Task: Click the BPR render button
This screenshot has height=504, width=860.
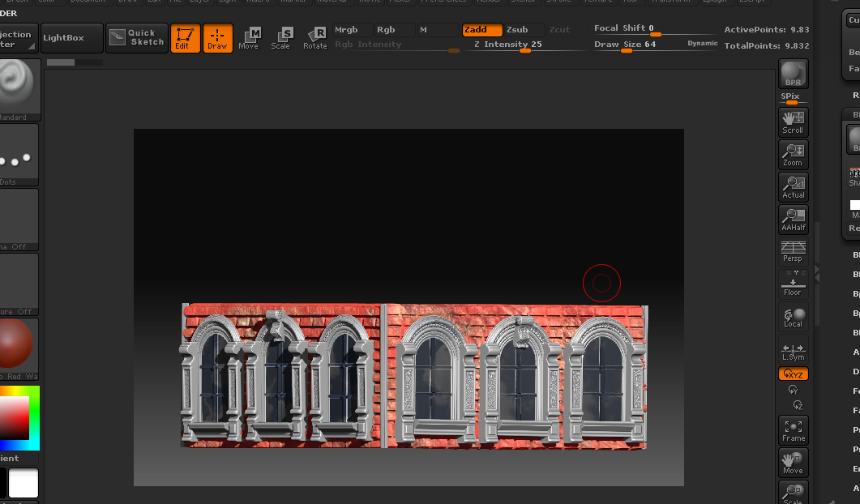Action: (x=793, y=74)
